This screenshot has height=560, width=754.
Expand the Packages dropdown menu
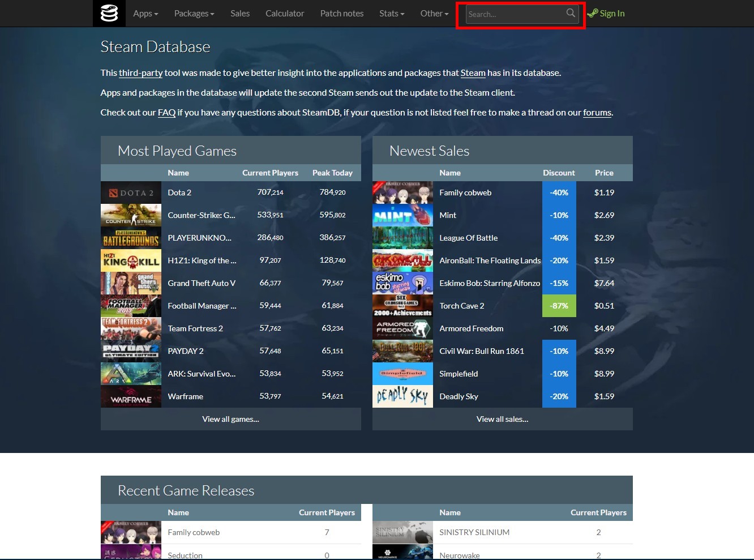[194, 13]
